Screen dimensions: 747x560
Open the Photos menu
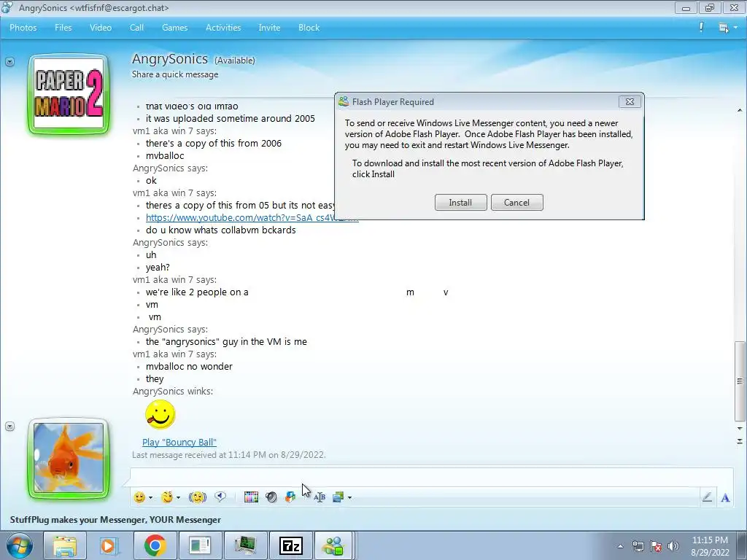[23, 28]
